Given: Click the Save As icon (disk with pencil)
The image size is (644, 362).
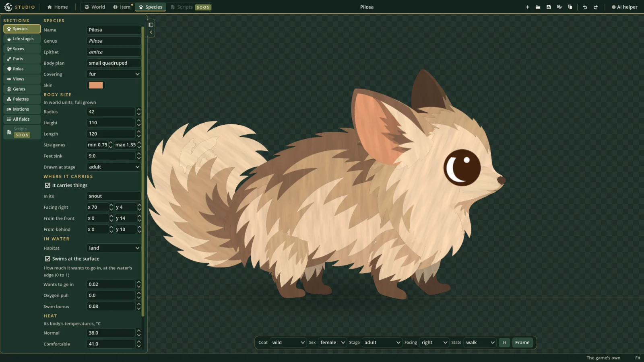Looking at the screenshot, I should 559,7.
